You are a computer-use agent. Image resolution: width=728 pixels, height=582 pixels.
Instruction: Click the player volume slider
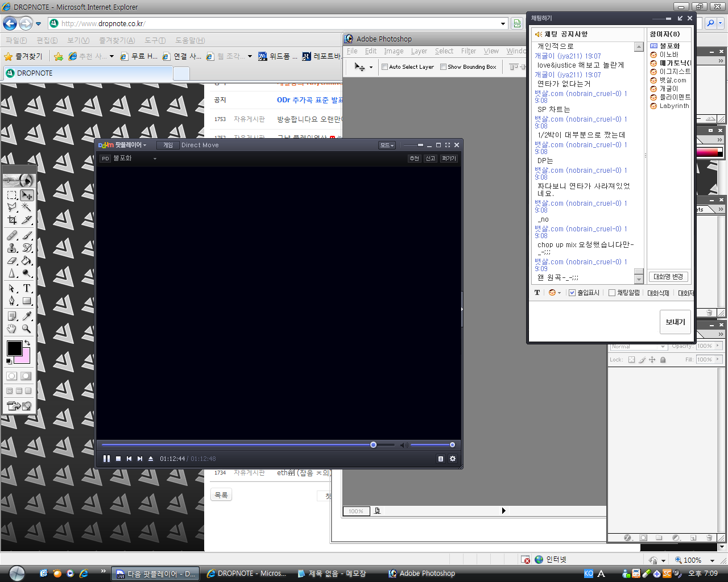click(432, 445)
